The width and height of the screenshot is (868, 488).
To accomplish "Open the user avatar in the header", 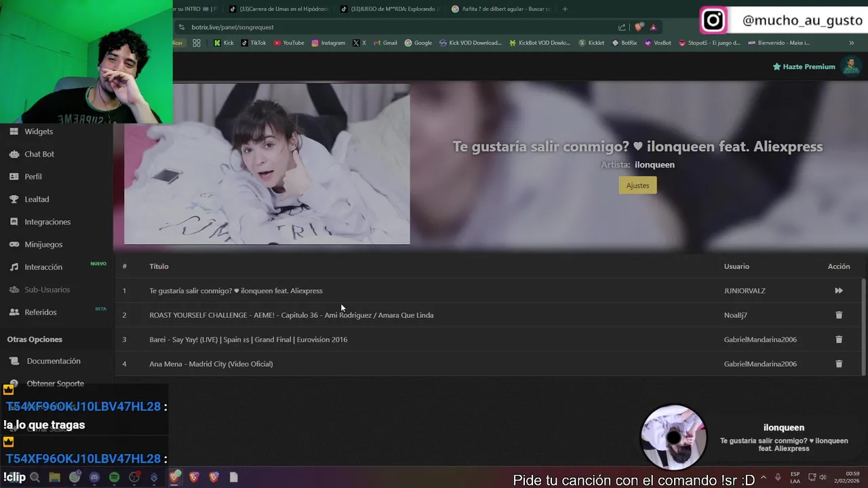I will tap(850, 66).
